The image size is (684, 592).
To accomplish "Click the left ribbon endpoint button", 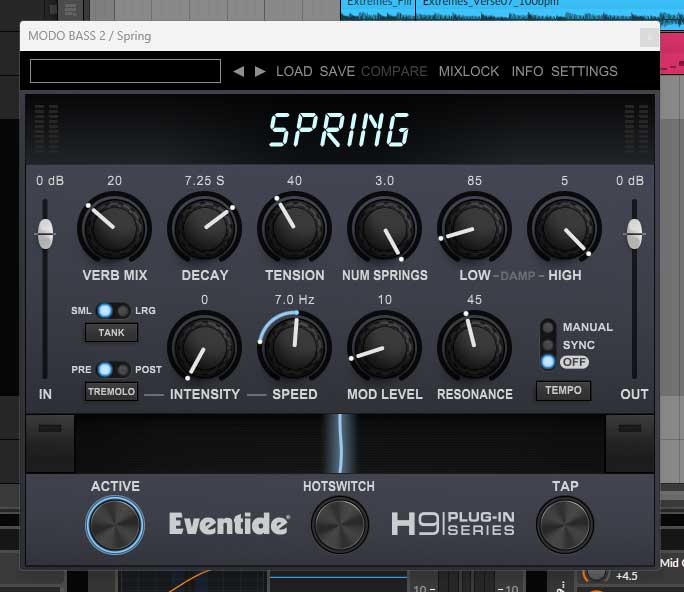I will pyautogui.click(x=50, y=443).
